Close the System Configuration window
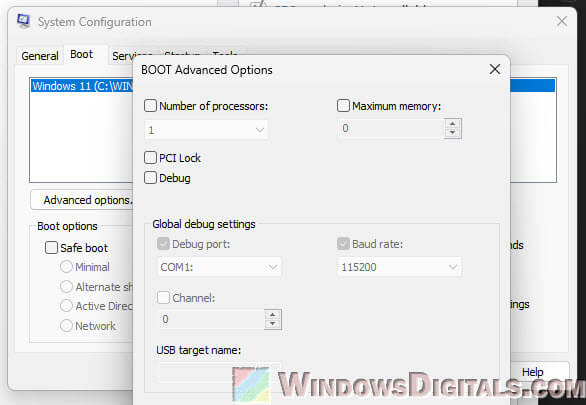The width and height of the screenshot is (586, 405). 561,21
